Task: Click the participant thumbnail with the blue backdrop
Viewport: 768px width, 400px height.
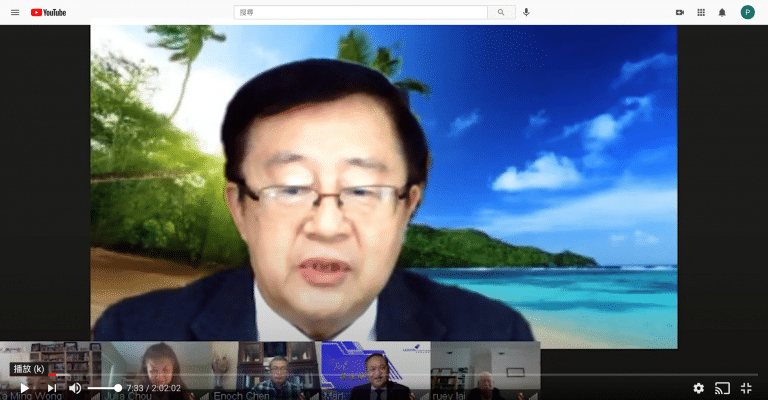Action: point(376,371)
